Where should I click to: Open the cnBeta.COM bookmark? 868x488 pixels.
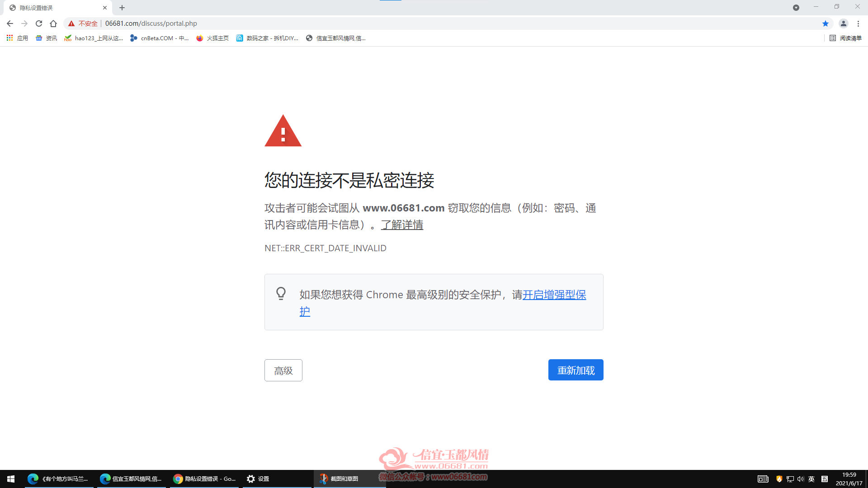(159, 38)
